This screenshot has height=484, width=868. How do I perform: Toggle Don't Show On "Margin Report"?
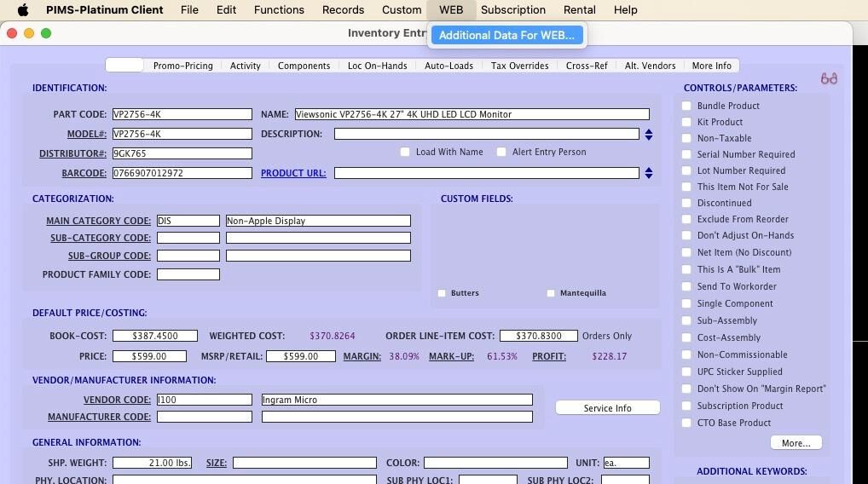[686, 389]
